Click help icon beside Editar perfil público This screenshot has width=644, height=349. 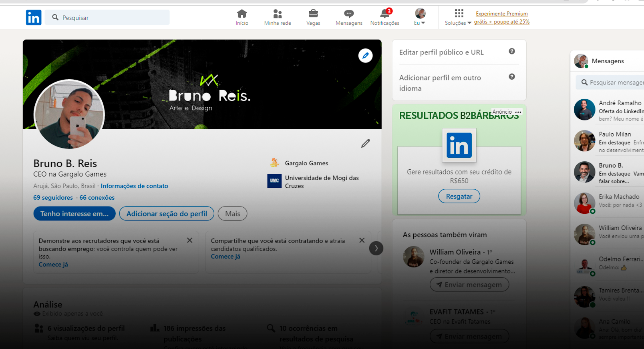512,51
